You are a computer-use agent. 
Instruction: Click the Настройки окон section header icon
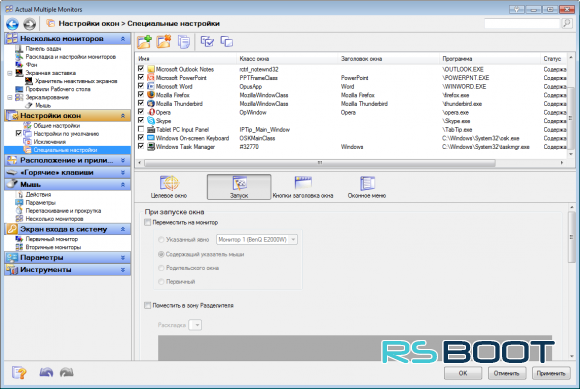12,116
